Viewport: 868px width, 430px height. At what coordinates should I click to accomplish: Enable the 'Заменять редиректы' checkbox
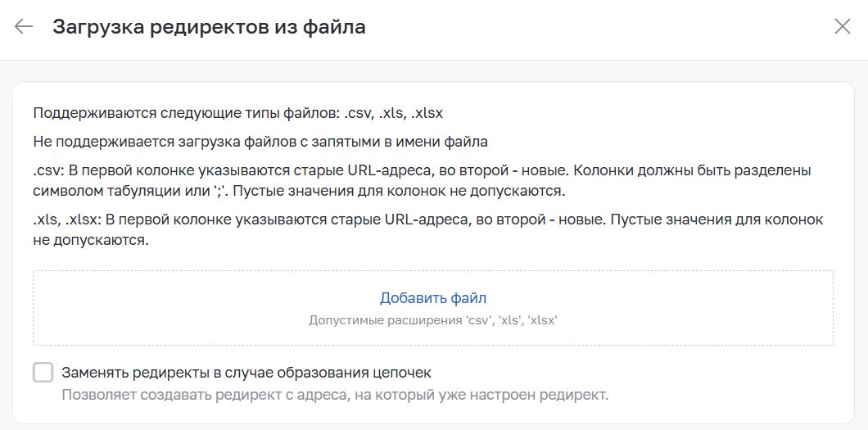tap(43, 373)
